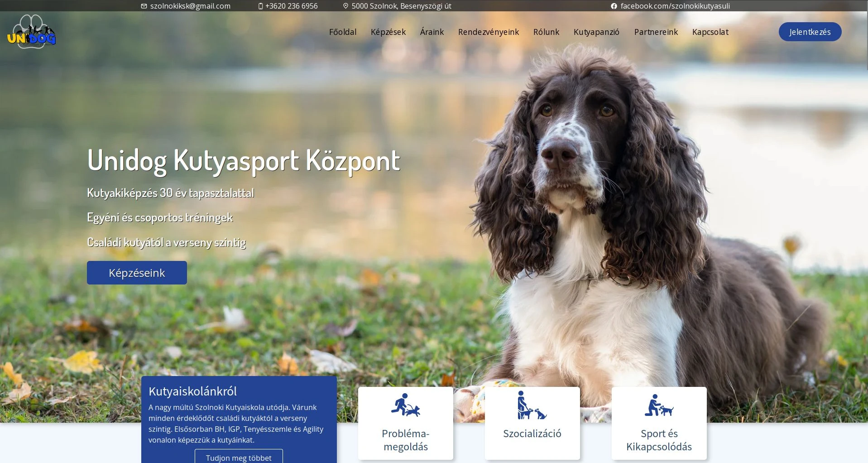The height and width of the screenshot is (463, 868).
Task: Open the Partnereink page
Action: (656, 32)
